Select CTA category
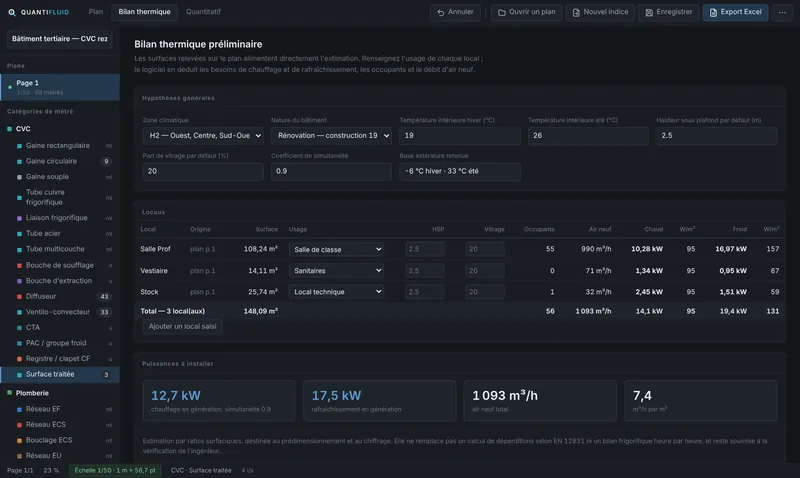 point(60,328)
